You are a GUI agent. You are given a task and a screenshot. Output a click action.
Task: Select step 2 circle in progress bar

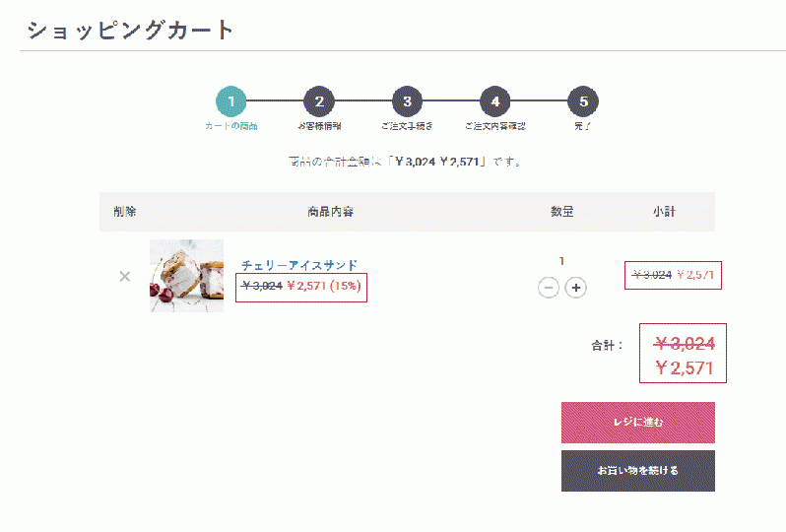[319, 101]
